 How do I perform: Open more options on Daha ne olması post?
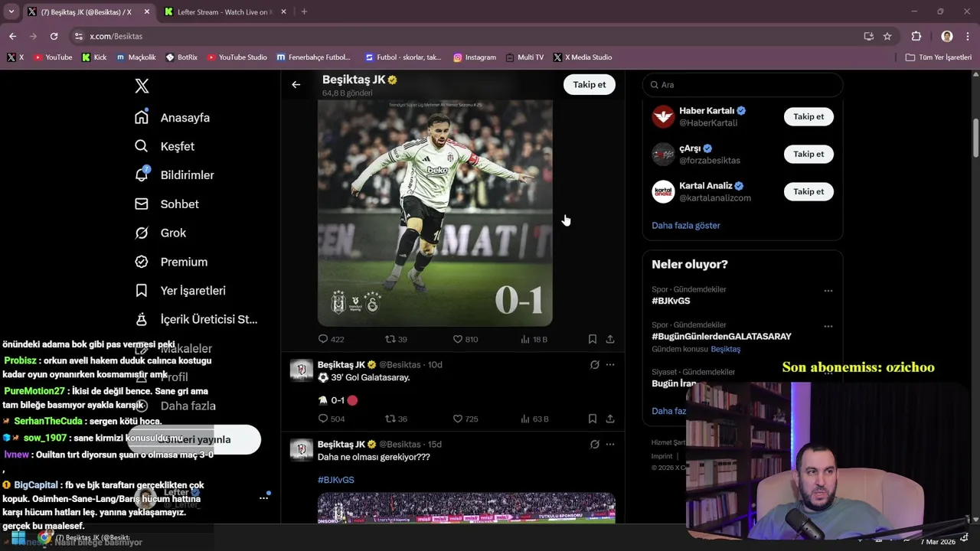tap(610, 444)
